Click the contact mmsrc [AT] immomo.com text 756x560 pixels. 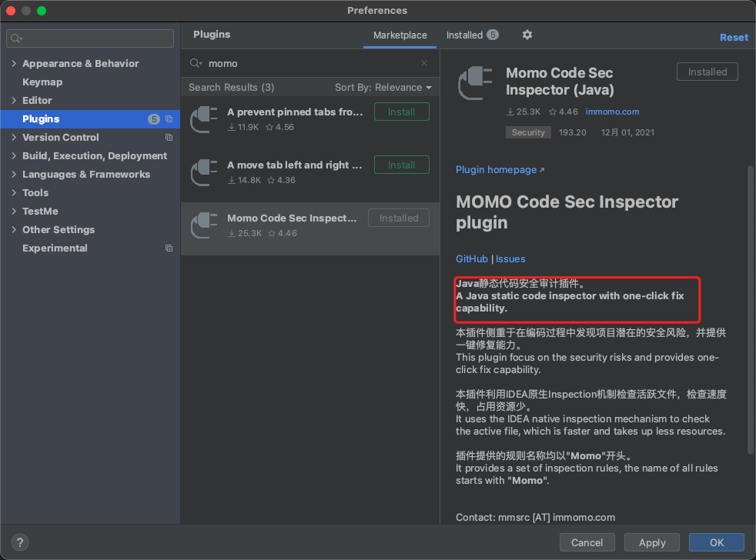pos(535,517)
